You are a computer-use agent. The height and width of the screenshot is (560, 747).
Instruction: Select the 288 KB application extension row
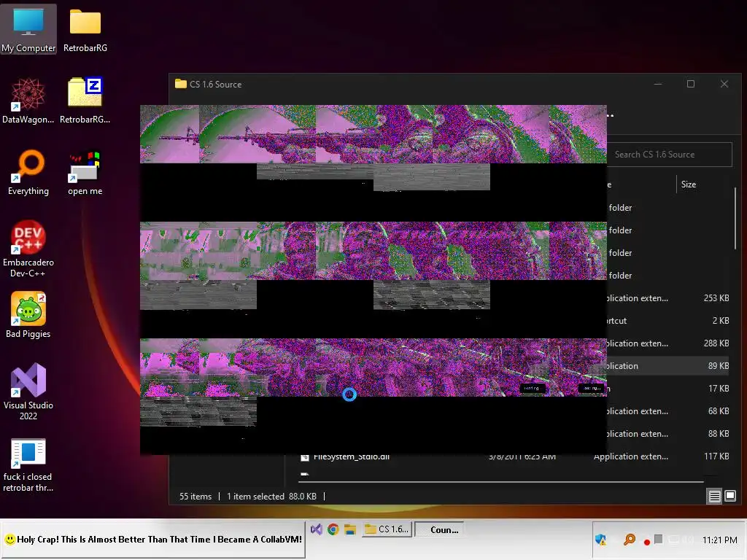668,343
